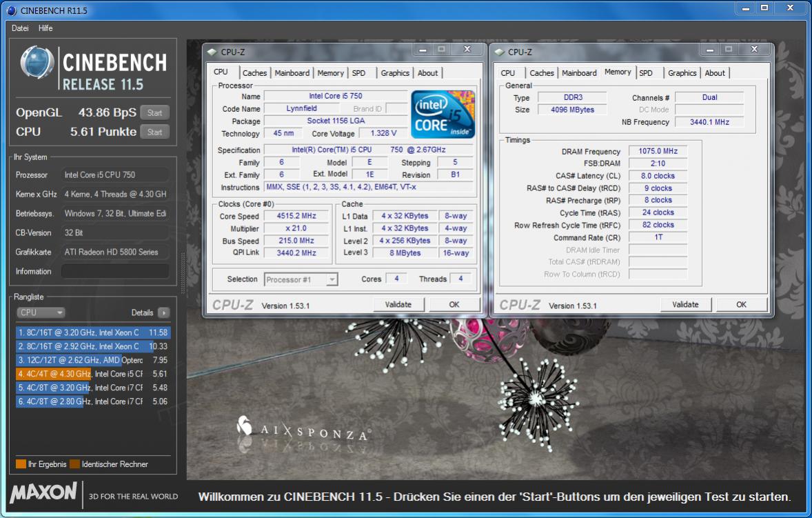812x518 pixels.
Task: Click the DRAM Frequency value 1075.0 MHz
Action: point(658,151)
